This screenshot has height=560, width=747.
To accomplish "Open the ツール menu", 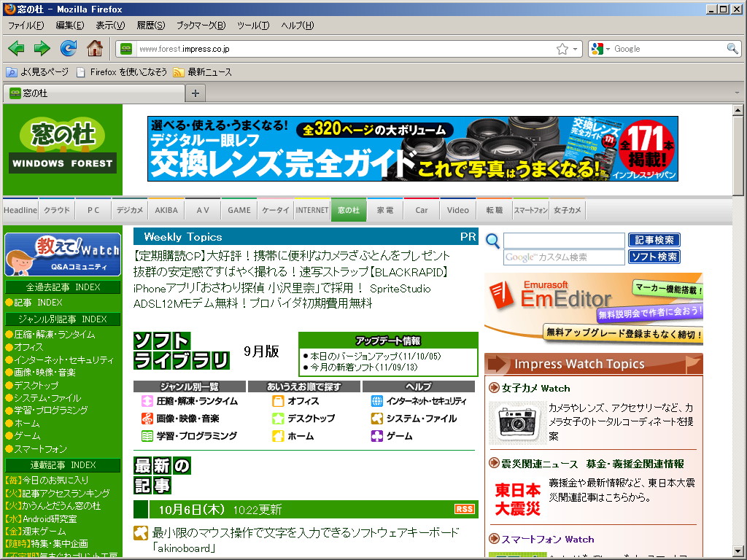I will pos(252,25).
